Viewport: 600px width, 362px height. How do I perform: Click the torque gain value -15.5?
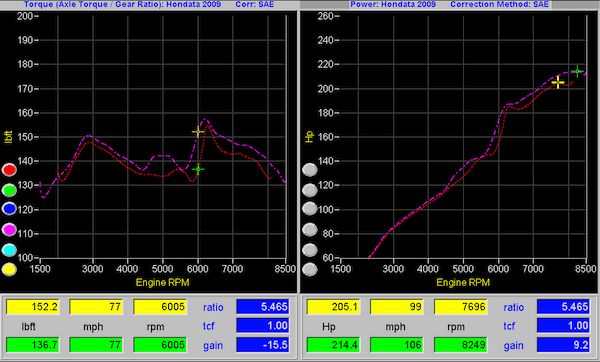tap(262, 345)
